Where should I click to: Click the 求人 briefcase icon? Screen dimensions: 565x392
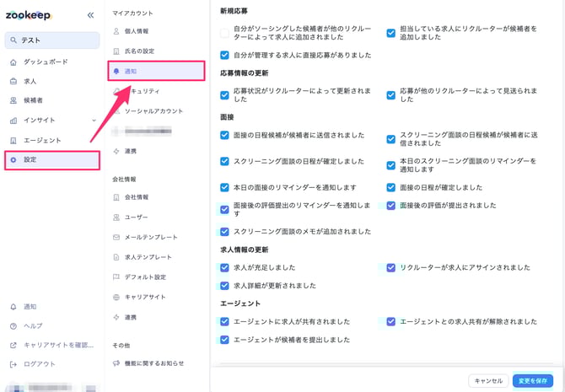point(13,82)
